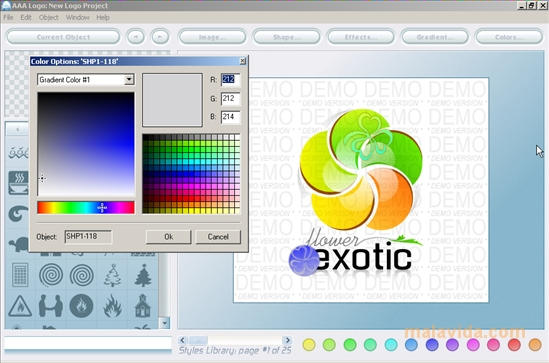
Task: Click the R value input field
Action: point(230,80)
